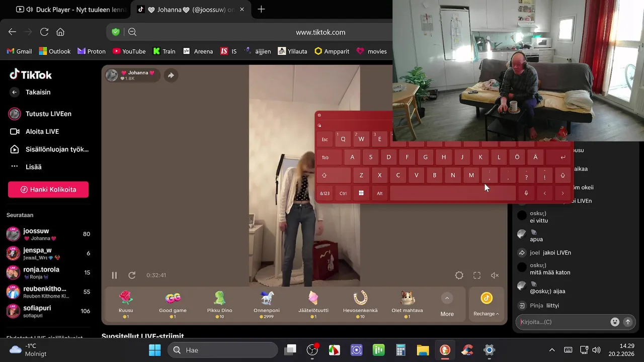The image size is (644, 362).
Task: Send the Olet mahtava gift
Action: click(x=407, y=305)
